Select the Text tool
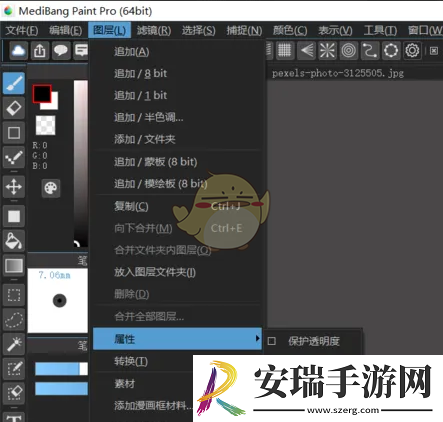The image size is (443, 422). coord(14,417)
